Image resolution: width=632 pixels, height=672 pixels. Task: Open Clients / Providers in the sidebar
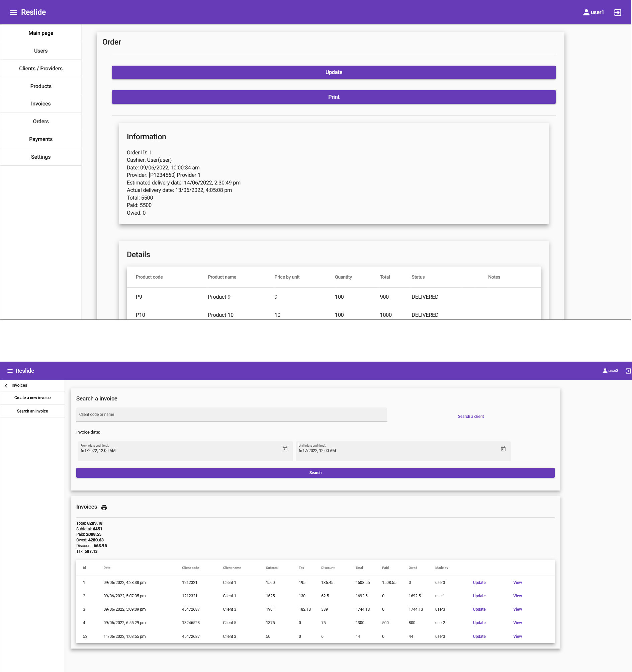pyautogui.click(x=41, y=68)
